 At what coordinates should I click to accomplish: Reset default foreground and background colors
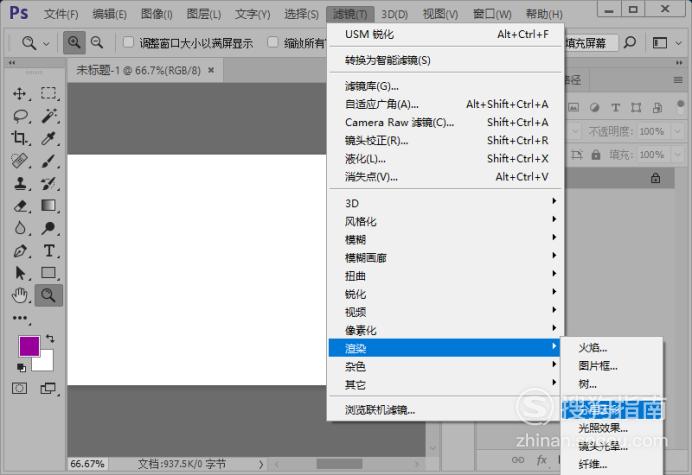tap(21, 367)
